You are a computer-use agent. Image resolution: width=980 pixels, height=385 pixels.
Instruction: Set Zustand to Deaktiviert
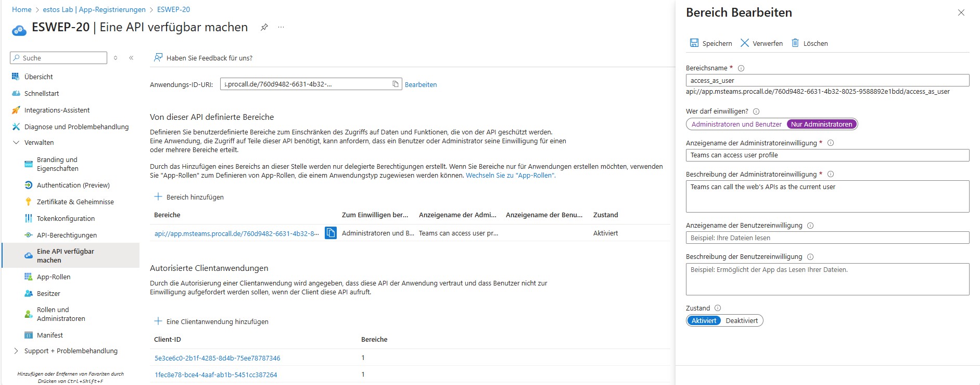[x=741, y=320]
